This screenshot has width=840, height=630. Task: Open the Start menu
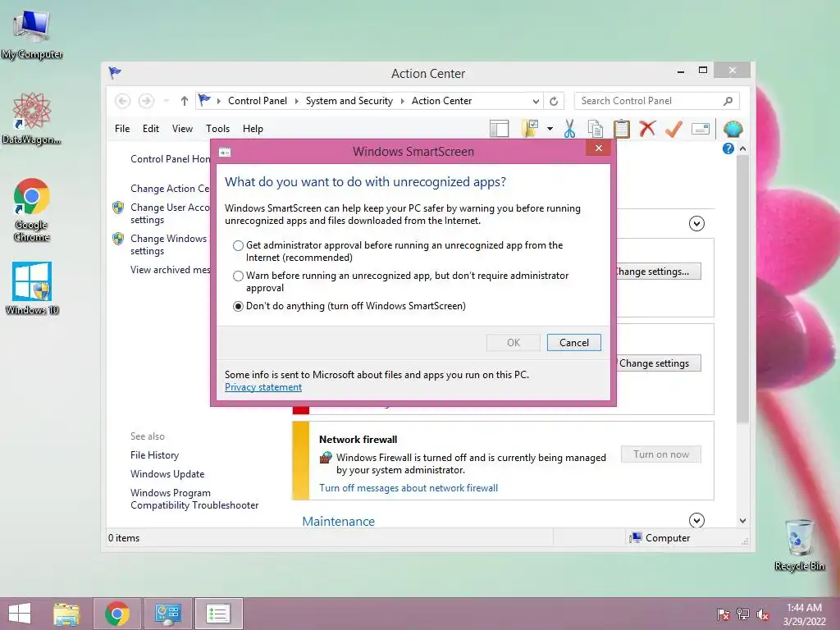tap(20, 614)
